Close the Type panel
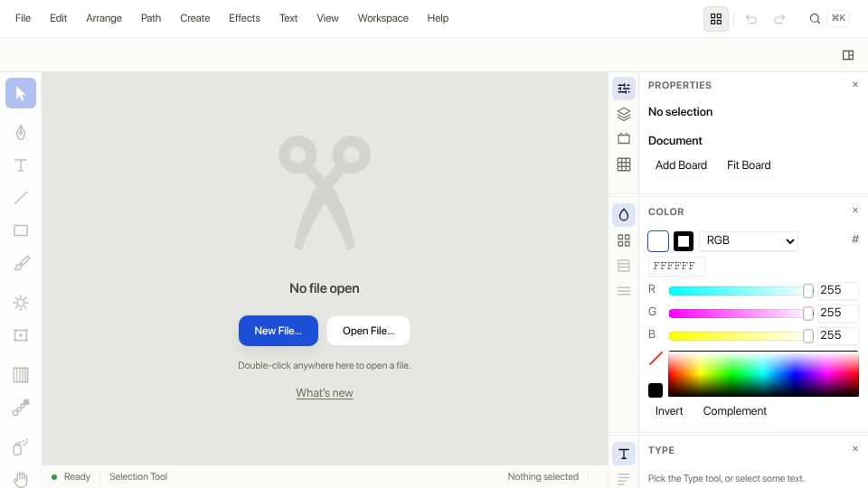The image size is (868, 488). click(x=855, y=449)
